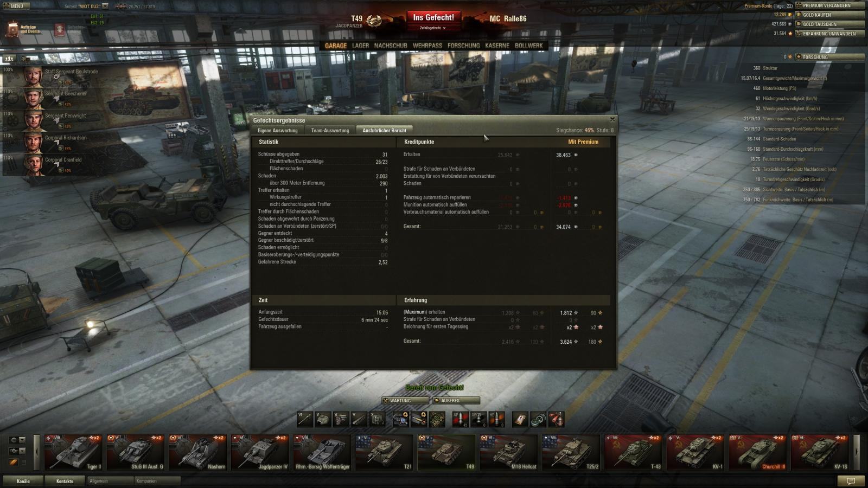The width and height of the screenshot is (868, 488).
Task: Click the WARTUNG button
Action: 405,401
